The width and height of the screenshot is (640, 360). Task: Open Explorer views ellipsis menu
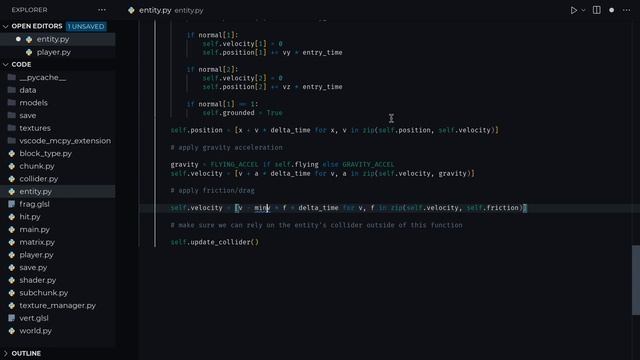(102, 10)
